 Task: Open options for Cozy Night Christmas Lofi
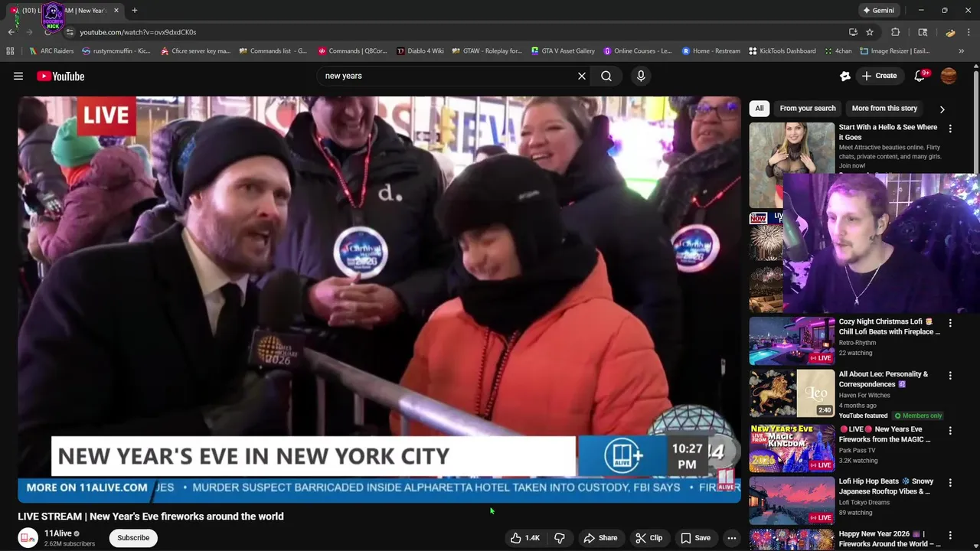pyautogui.click(x=950, y=323)
